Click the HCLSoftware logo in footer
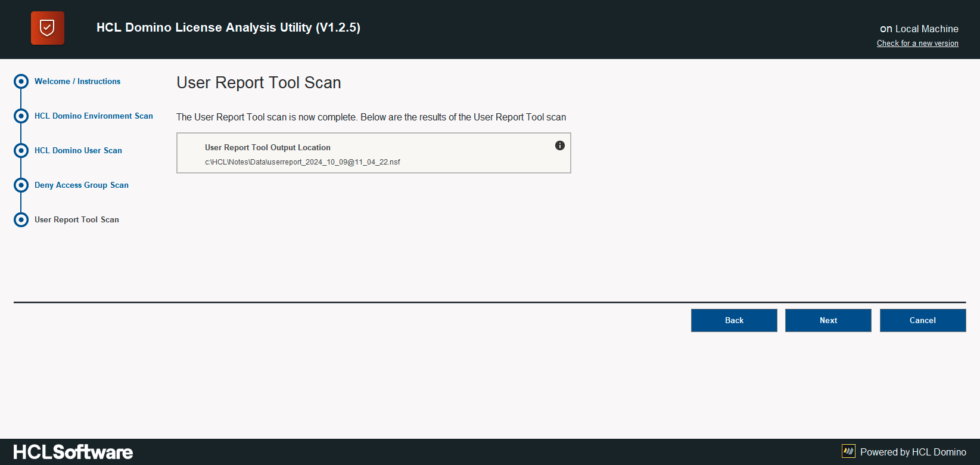 pos(73,452)
